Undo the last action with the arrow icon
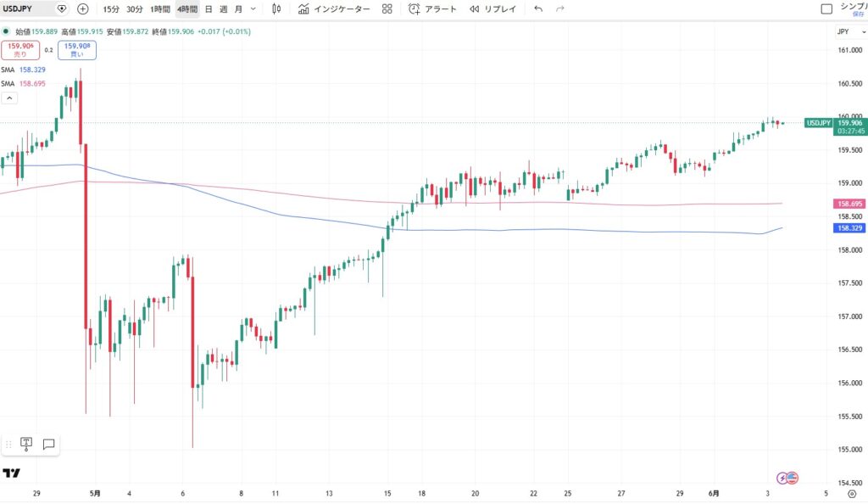Image resolution: width=868 pixels, height=504 pixels. 538,8
